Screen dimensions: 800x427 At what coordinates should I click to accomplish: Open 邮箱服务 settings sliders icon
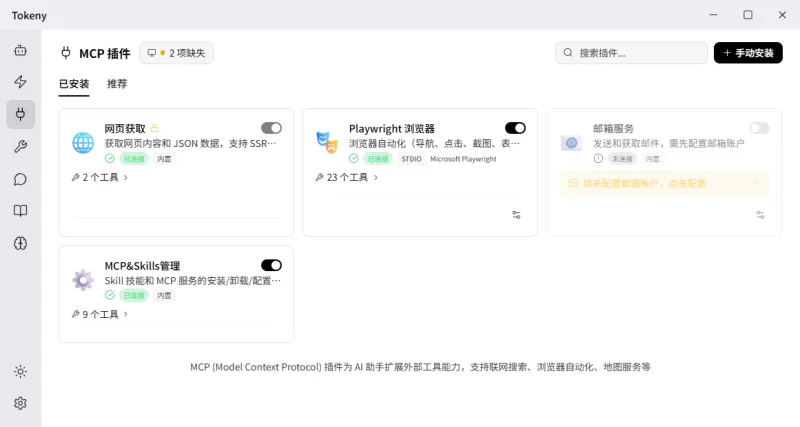(x=760, y=215)
